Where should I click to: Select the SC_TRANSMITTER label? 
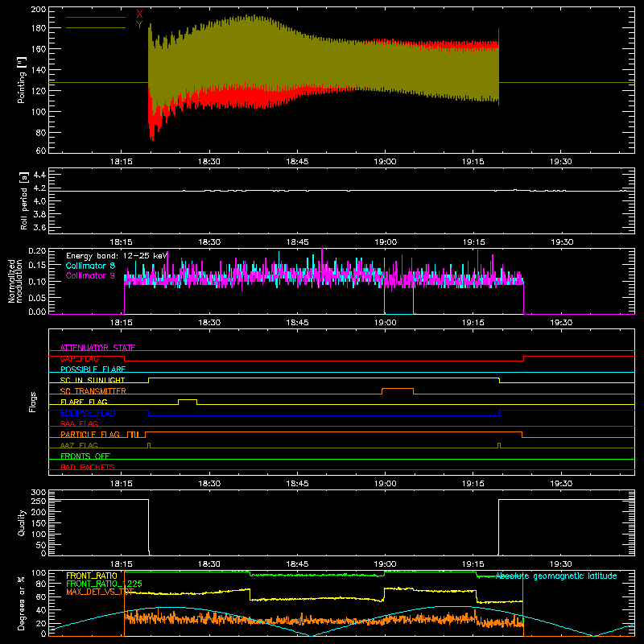[93, 391]
